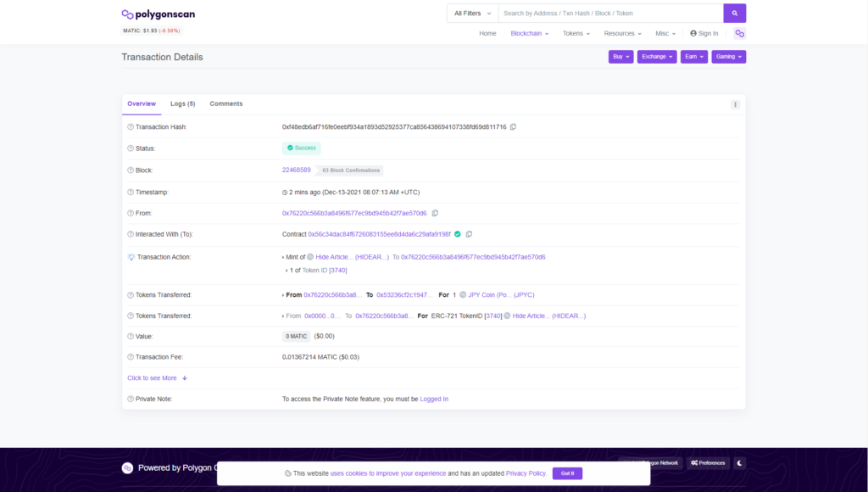Click the help icon beside Value
This screenshot has width=868, height=492.
coord(131,336)
